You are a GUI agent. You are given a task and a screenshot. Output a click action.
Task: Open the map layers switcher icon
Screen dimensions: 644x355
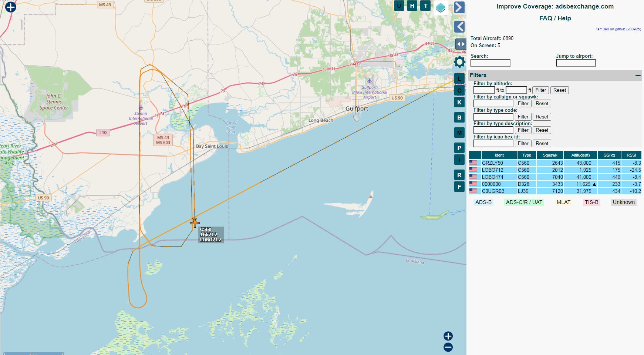(x=441, y=7)
